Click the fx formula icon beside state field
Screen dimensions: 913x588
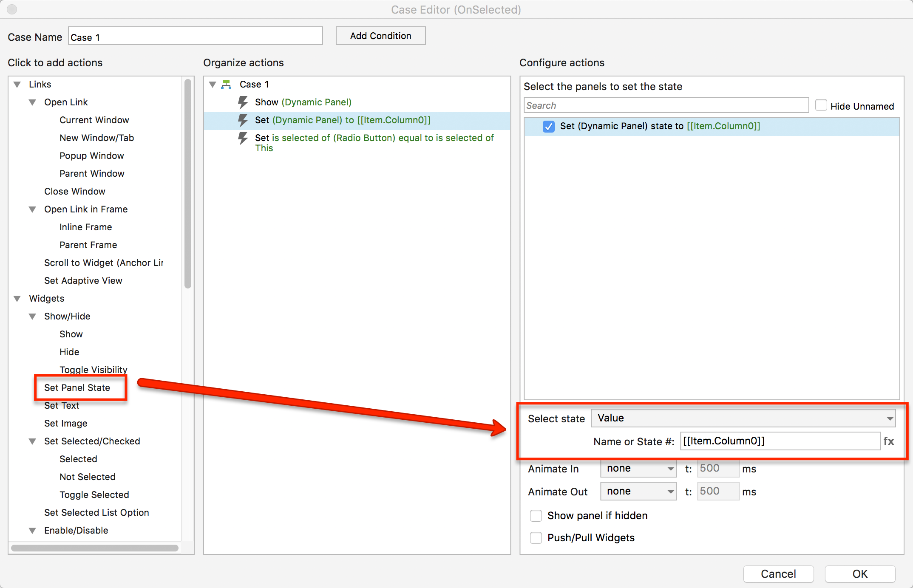coord(888,441)
